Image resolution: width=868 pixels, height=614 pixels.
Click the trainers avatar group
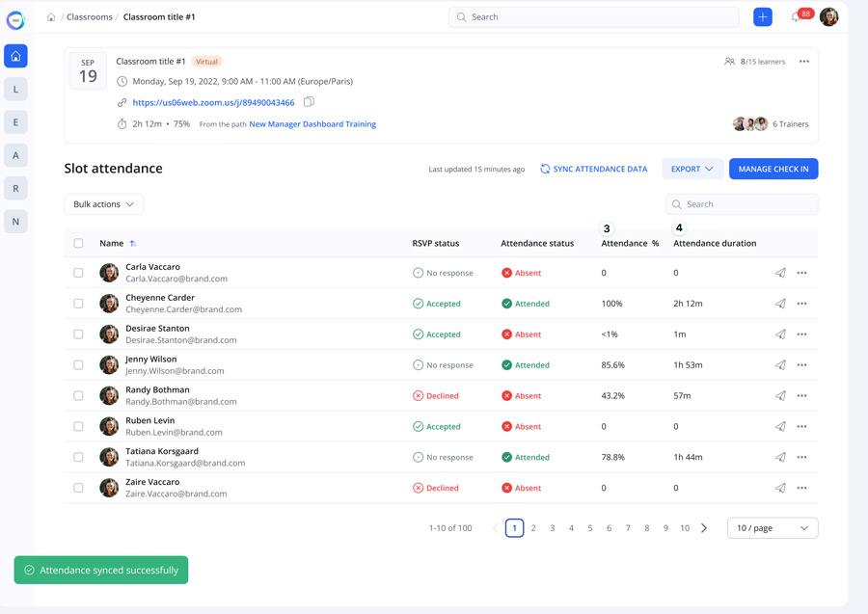pyautogui.click(x=750, y=124)
